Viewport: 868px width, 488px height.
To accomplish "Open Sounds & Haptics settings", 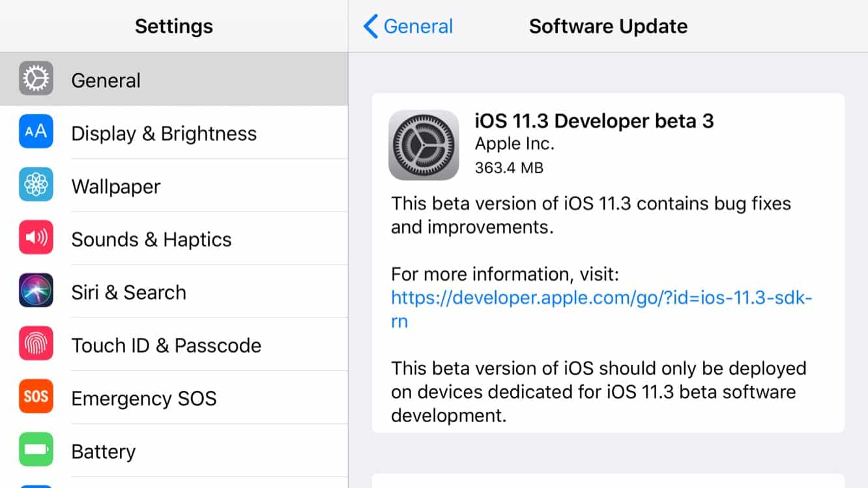I will coord(151,238).
